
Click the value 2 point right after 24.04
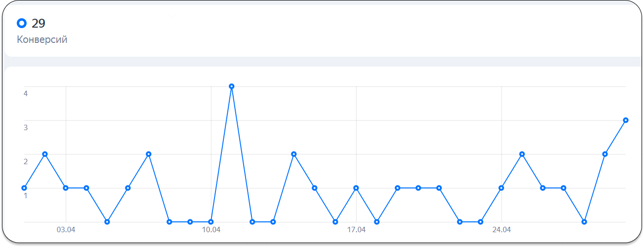tap(522, 154)
